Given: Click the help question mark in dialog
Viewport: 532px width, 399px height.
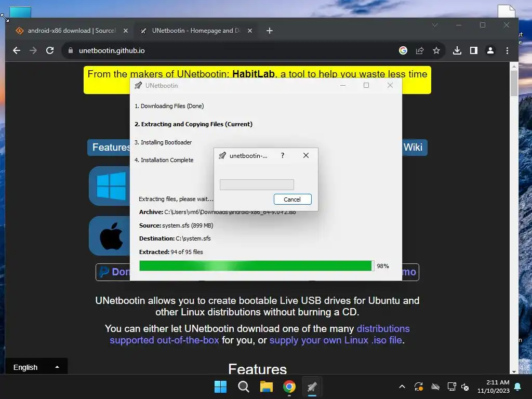Looking at the screenshot, I should (x=283, y=155).
